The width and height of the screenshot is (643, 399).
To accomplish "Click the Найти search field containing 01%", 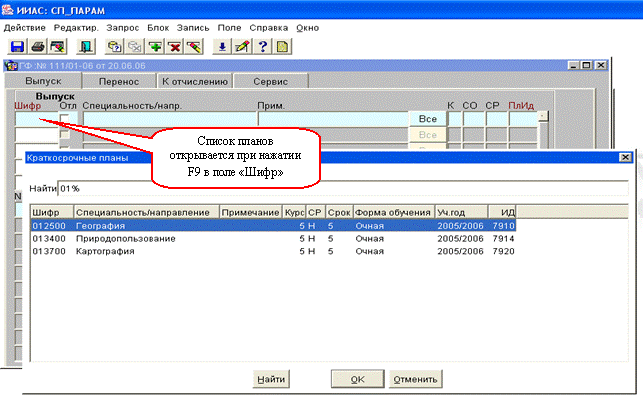I will click(343, 189).
